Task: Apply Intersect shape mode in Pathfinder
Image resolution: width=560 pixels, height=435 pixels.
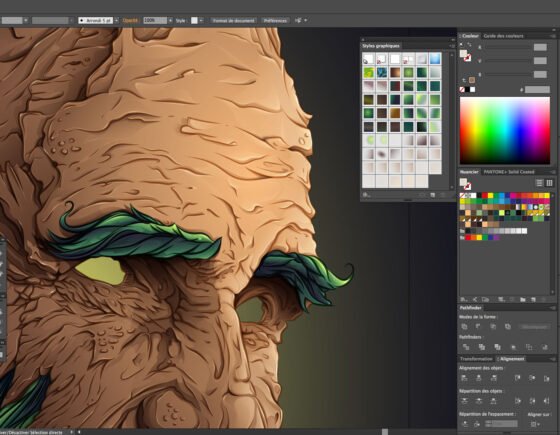Action: coord(493,326)
